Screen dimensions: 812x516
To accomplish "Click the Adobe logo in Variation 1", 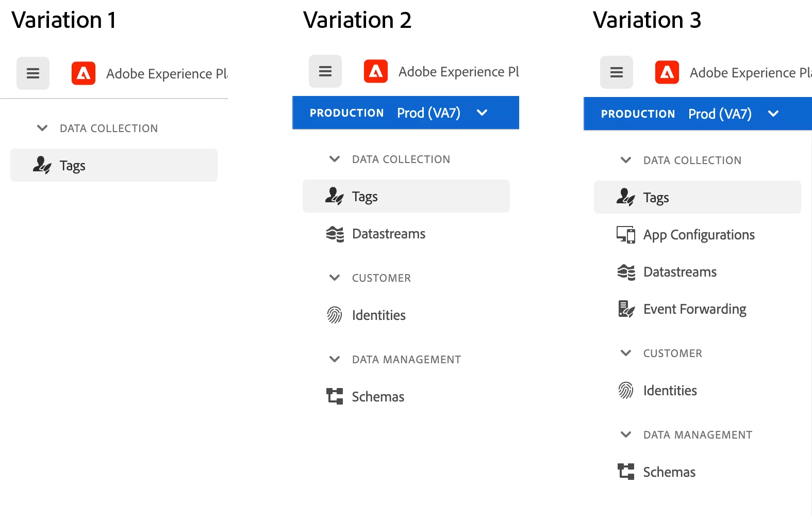I will [84, 73].
